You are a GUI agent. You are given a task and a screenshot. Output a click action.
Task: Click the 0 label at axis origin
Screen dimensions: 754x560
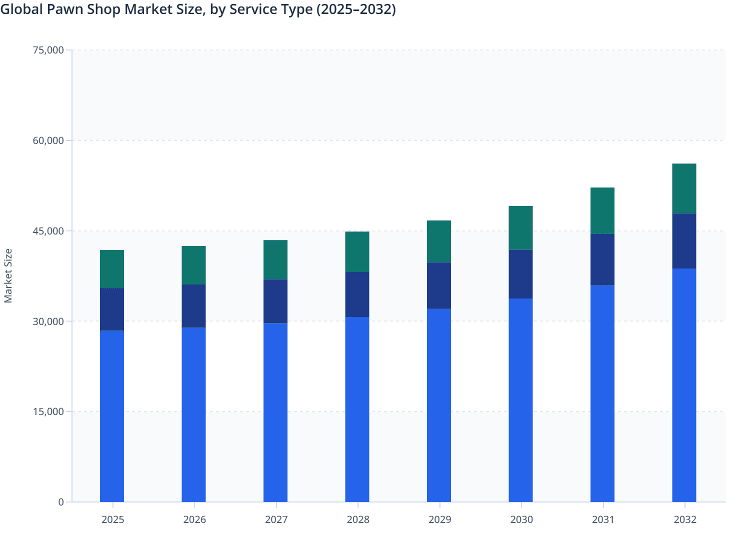(x=62, y=501)
